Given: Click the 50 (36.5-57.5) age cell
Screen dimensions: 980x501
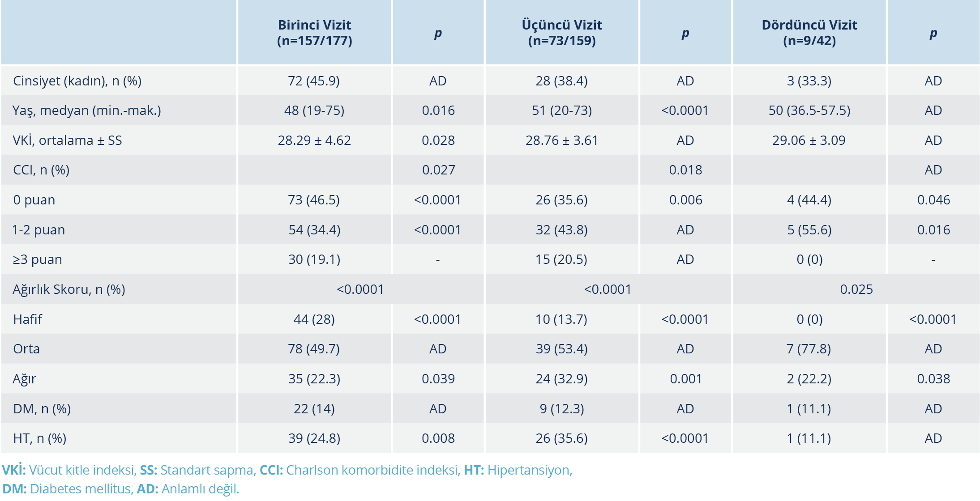Looking at the screenshot, I should tap(809, 110).
